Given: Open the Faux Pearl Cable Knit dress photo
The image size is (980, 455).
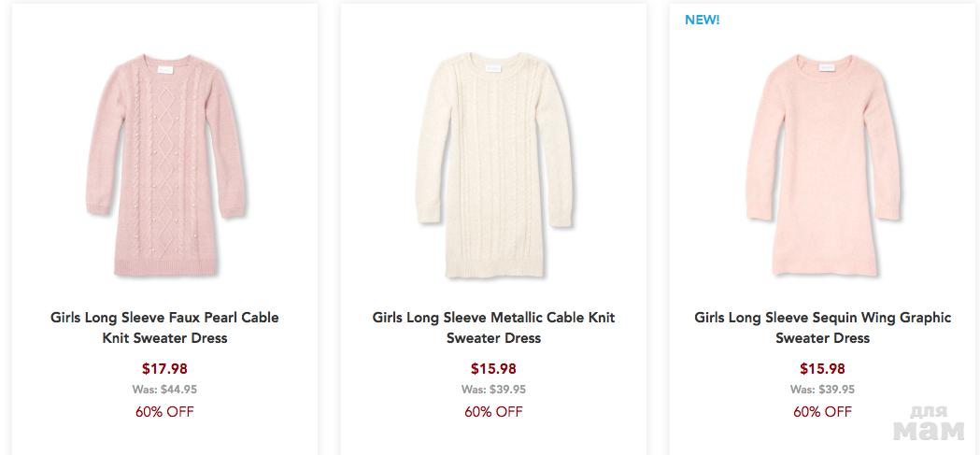Looking at the screenshot, I should point(164,168).
